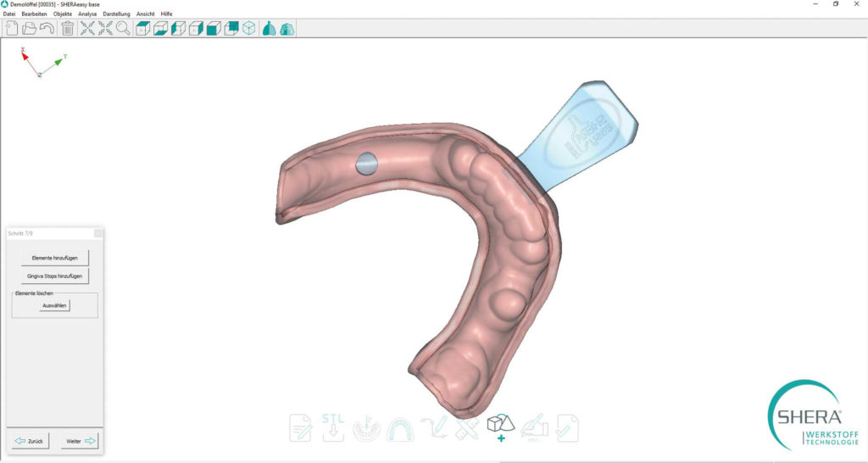Click the trash can delete icon

point(68,28)
